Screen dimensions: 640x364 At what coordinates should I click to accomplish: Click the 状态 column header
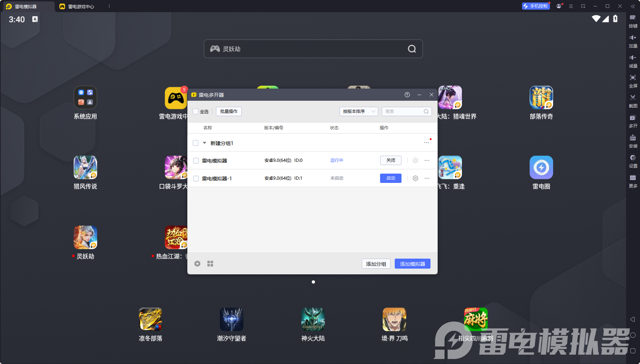334,128
